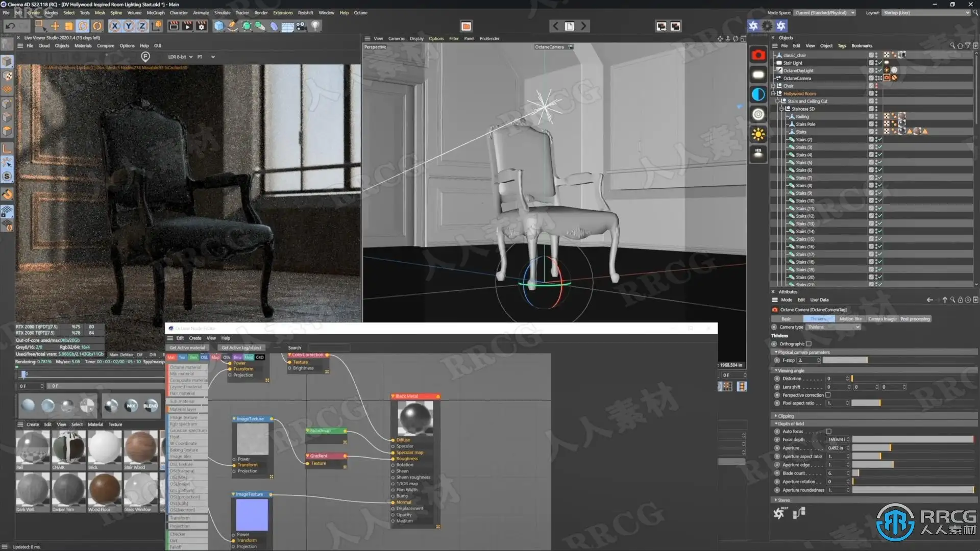
Task: Open the Camera type Thinlens dropdown
Action: pos(834,327)
